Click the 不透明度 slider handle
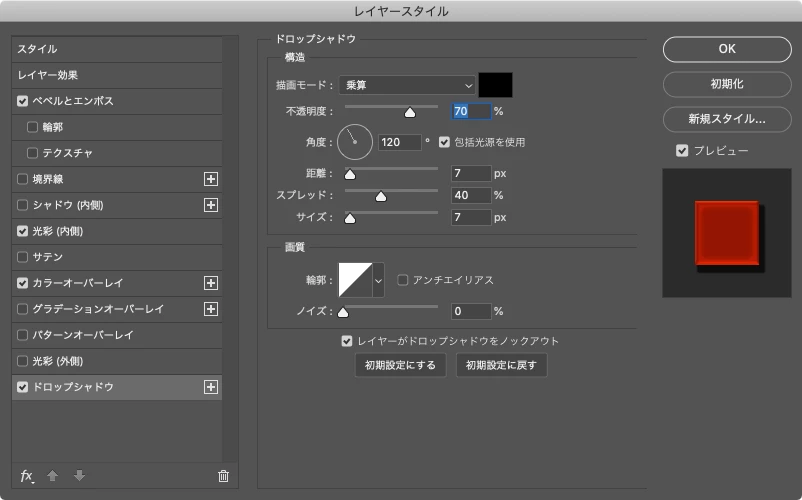 (x=410, y=112)
